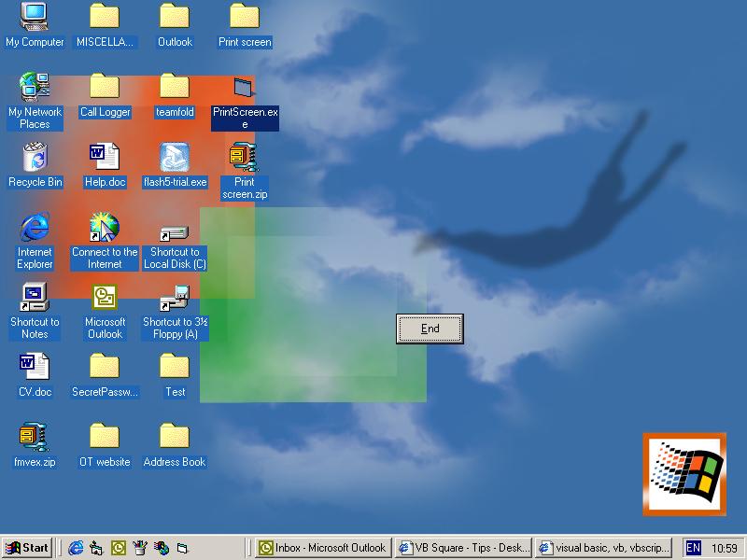Open Connect to the Internet icon

tap(105, 228)
